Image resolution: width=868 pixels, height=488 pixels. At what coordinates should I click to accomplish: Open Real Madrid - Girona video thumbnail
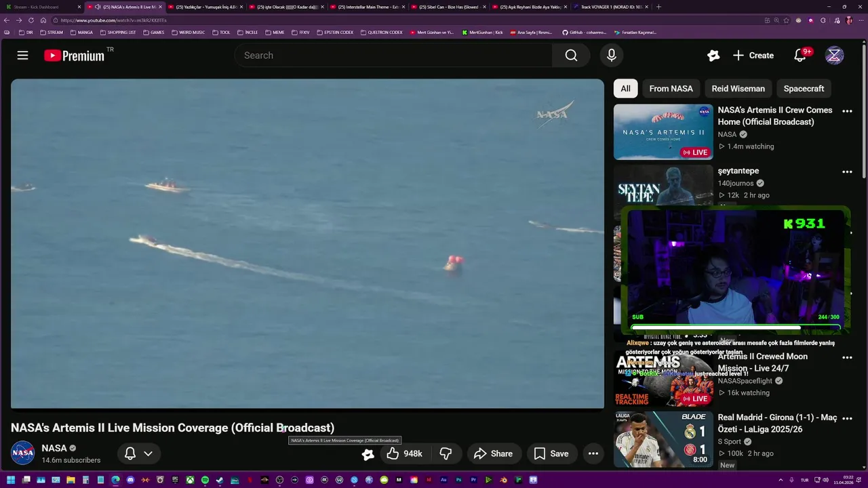(x=663, y=439)
